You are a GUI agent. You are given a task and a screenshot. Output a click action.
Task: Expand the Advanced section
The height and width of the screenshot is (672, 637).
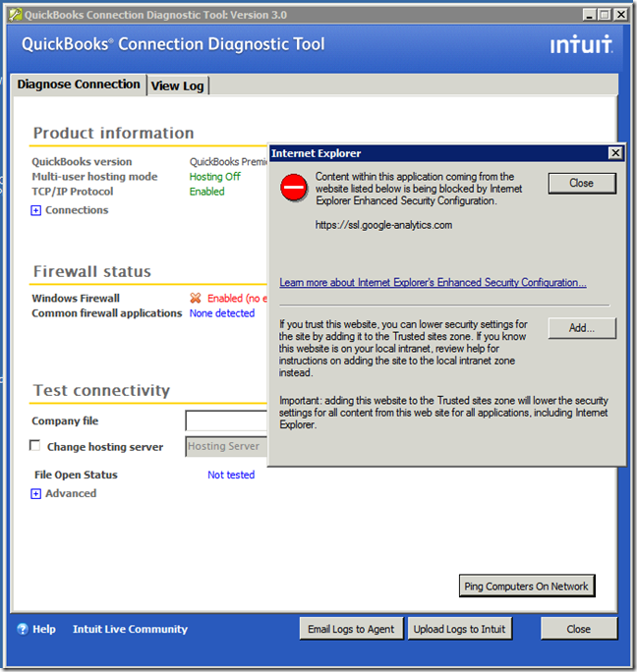click(x=36, y=494)
